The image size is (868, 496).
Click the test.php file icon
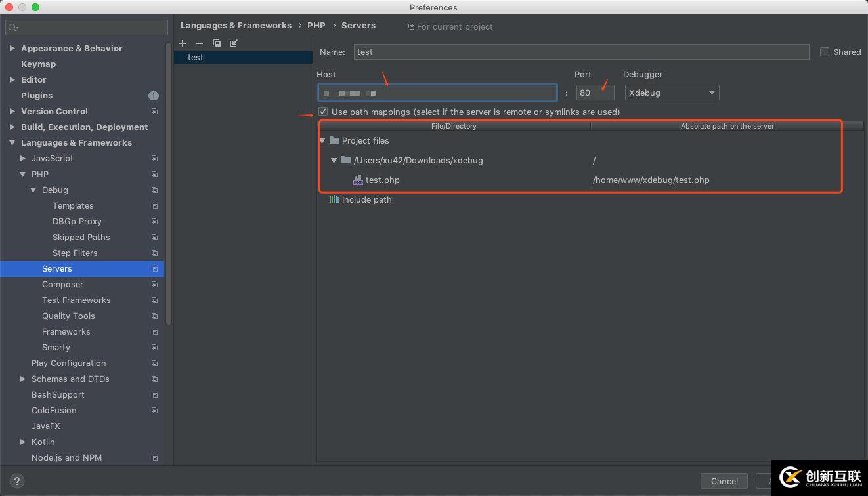[x=358, y=180]
